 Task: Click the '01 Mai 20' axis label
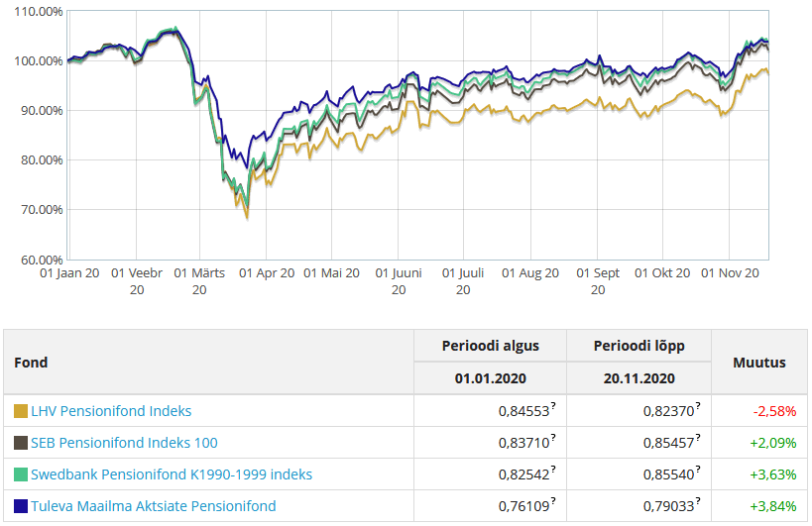tap(331, 273)
